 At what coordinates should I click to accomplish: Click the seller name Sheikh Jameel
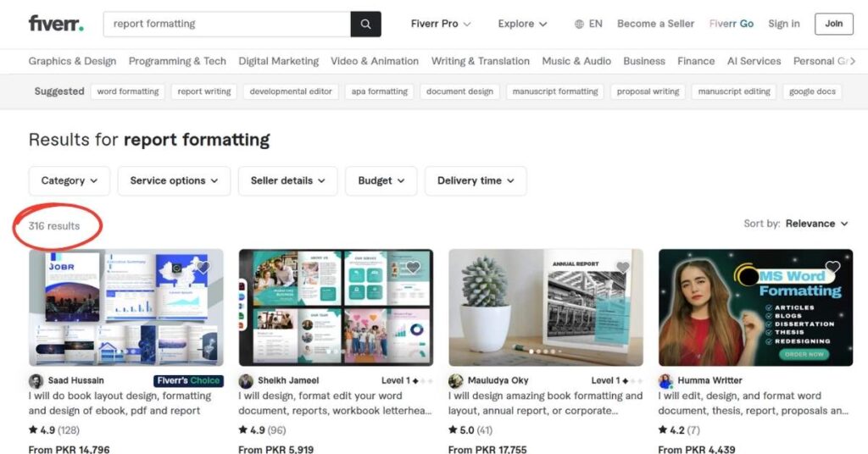(x=288, y=380)
